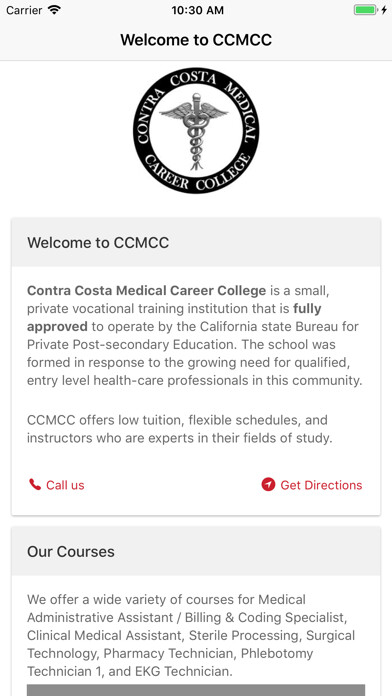The image size is (392, 696).
Task: Tap the charging bolt icon beside battery
Action: (x=384, y=10)
